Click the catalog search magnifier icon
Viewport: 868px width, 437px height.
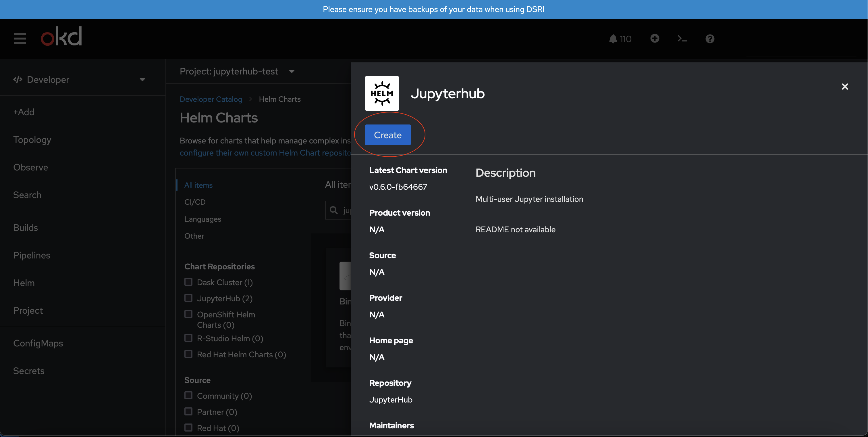point(333,210)
